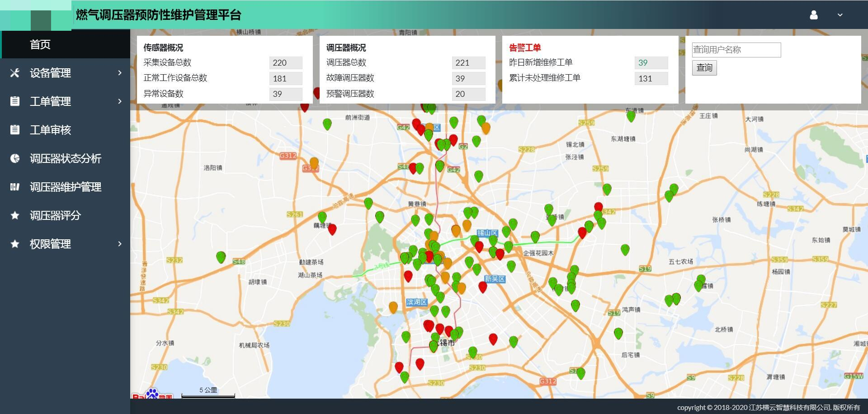
Task: Click the 异常设备数 value 39
Action: coord(286,94)
